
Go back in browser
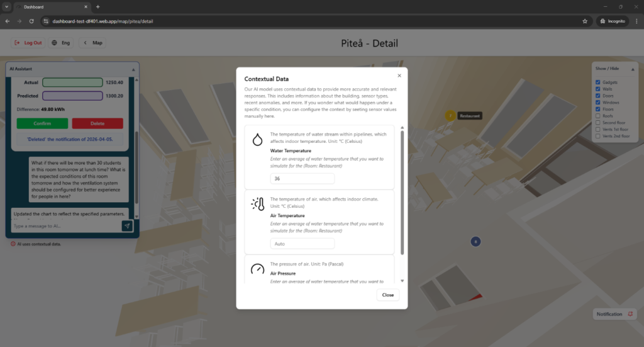(x=8, y=21)
